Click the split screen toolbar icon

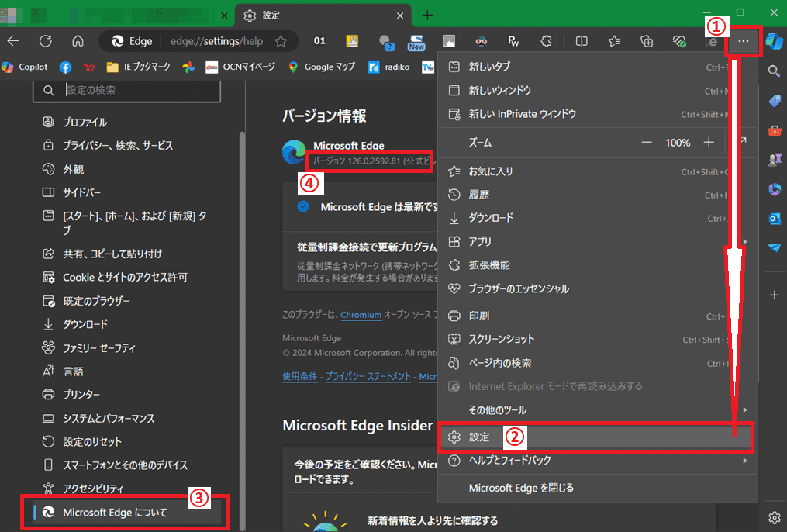click(x=581, y=41)
